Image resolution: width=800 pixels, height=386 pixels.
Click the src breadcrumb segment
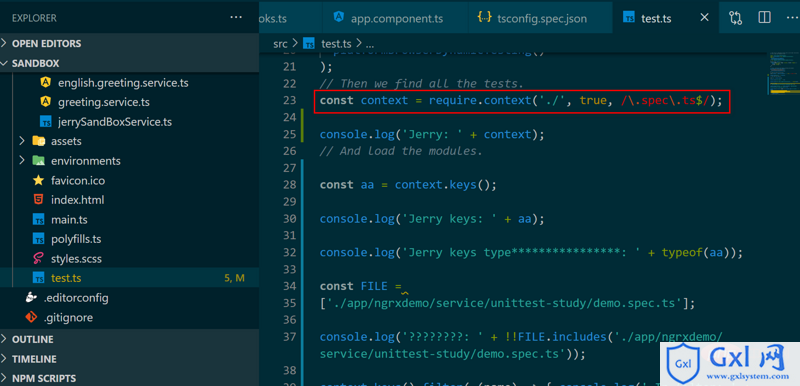click(x=280, y=44)
